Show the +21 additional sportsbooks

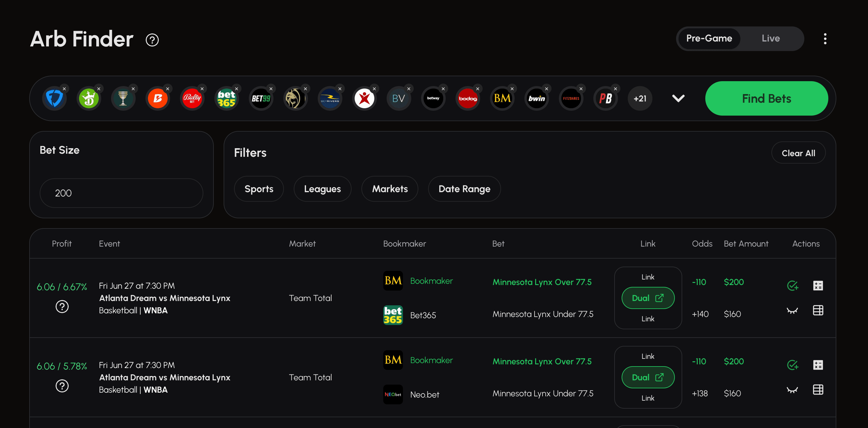tap(640, 98)
